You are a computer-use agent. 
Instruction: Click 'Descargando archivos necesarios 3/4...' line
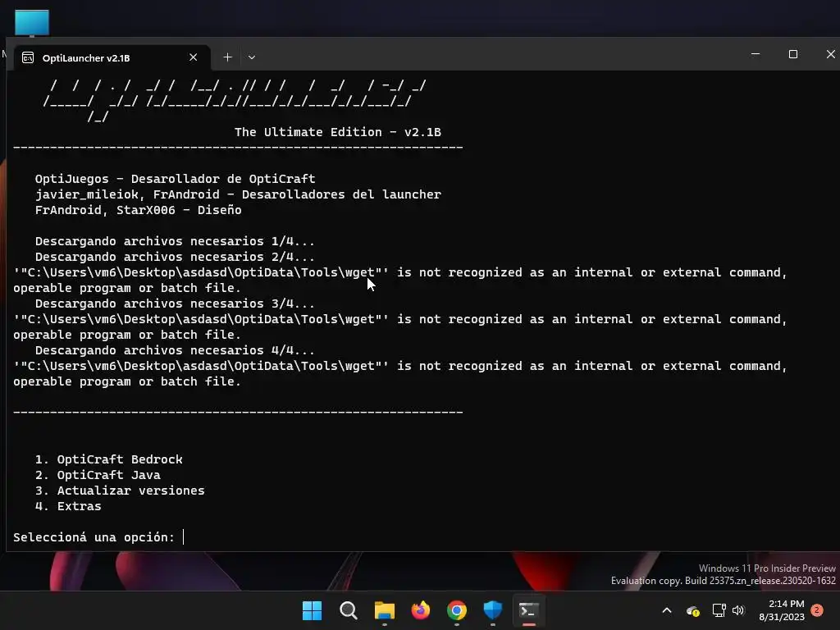[x=175, y=304]
